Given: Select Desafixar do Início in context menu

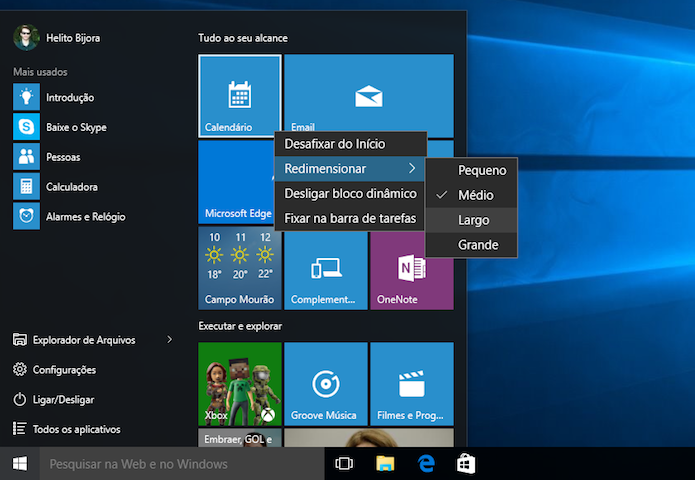Looking at the screenshot, I should [350, 144].
